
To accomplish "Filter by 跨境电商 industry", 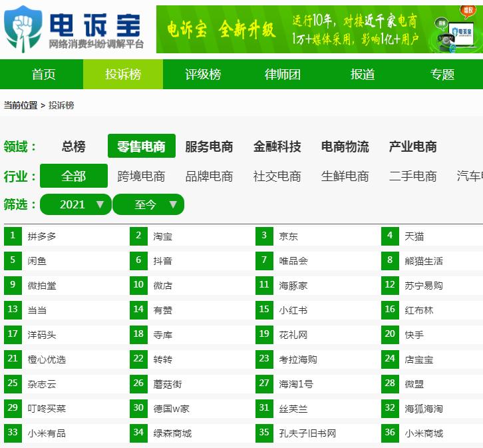I will (x=141, y=176).
